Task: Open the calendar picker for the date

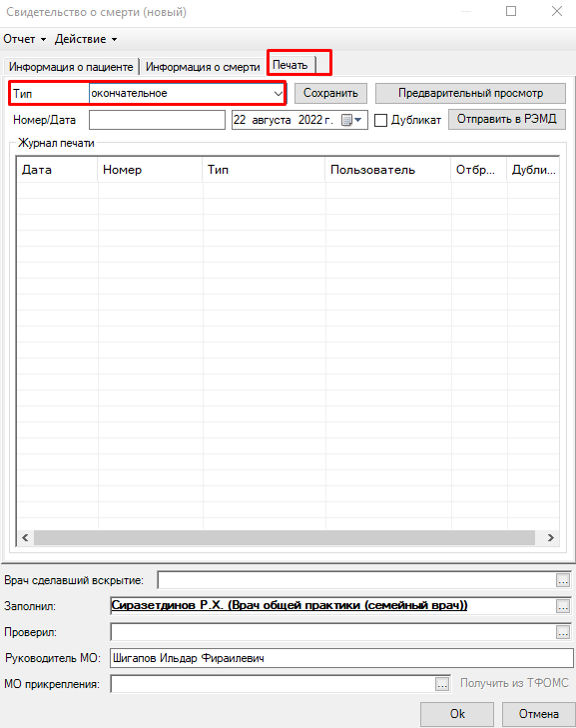Action: pos(351,120)
